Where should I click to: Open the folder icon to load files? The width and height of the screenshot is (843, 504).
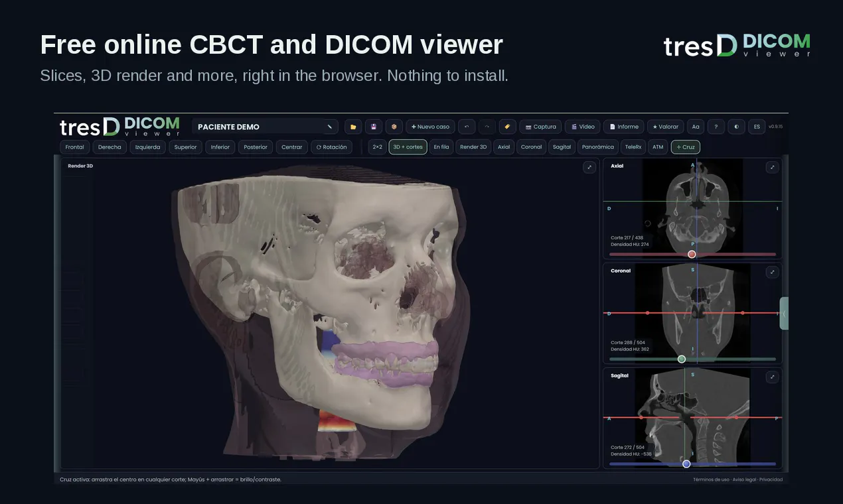coord(353,127)
